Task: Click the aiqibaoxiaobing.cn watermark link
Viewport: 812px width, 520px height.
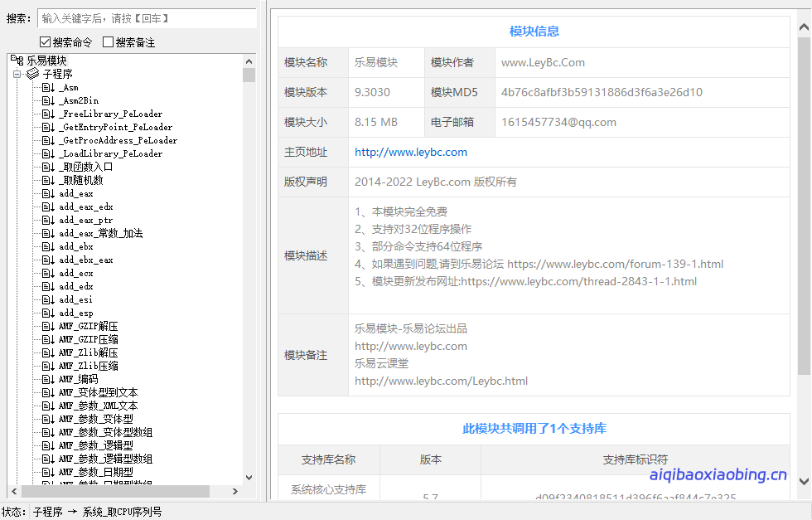Action: coord(720,475)
